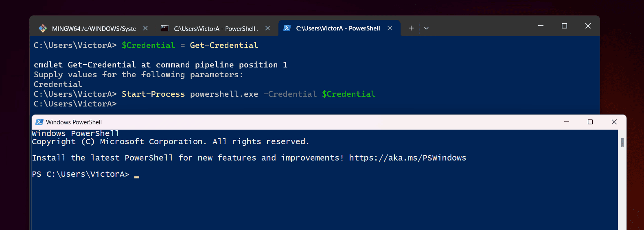Maximize the Windows PowerShell window
The image size is (644, 230).
590,122
